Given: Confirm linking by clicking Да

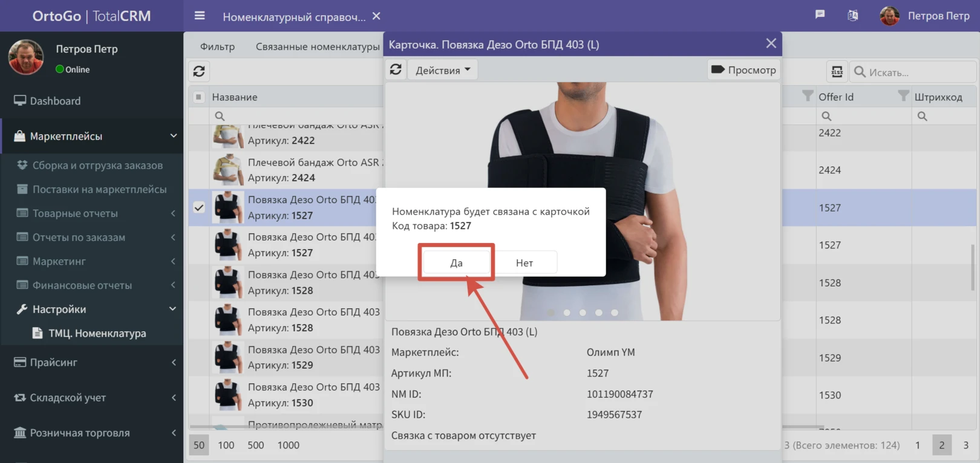Looking at the screenshot, I should click(x=456, y=263).
